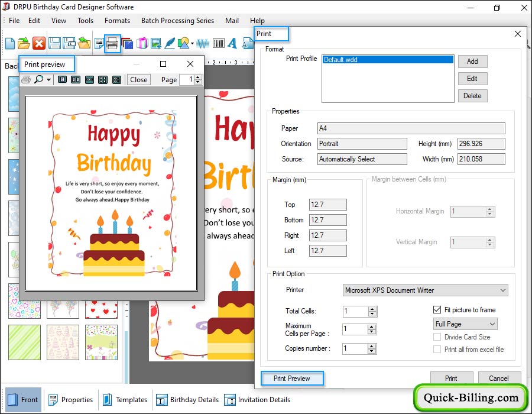The image size is (532, 414).
Task: Switch to the Properties tab
Action: coord(70,399)
